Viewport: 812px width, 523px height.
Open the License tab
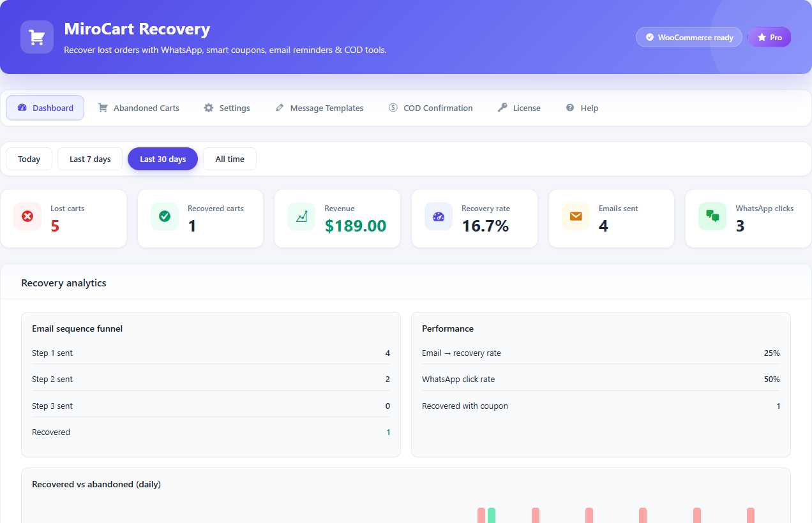click(519, 108)
